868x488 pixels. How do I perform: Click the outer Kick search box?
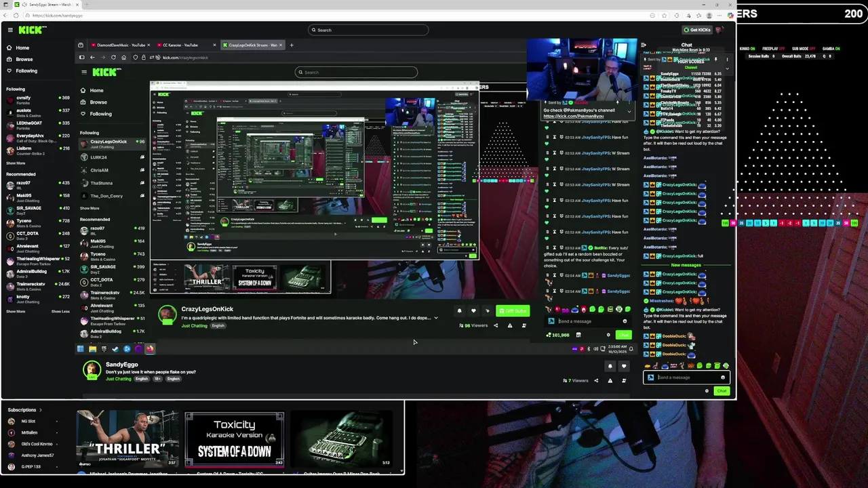368,30
